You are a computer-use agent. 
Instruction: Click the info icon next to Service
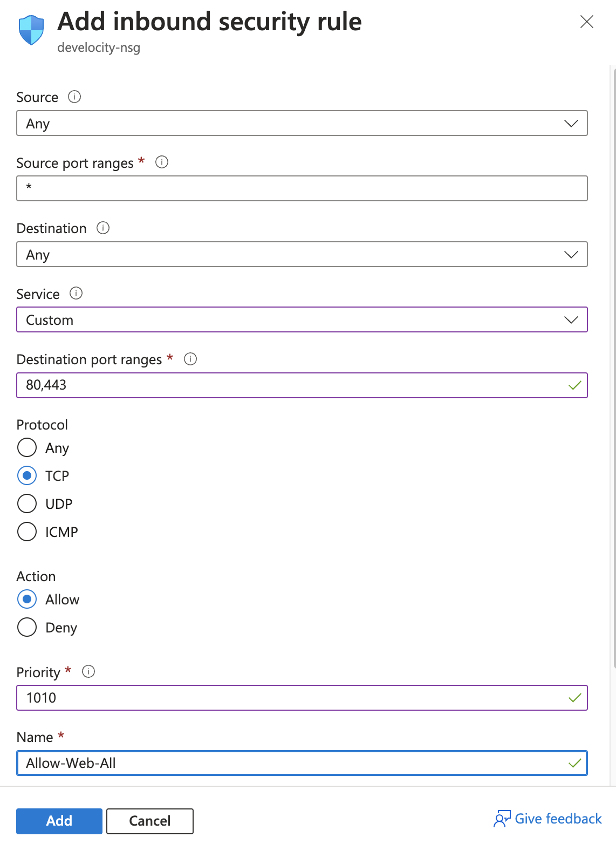[x=76, y=293]
